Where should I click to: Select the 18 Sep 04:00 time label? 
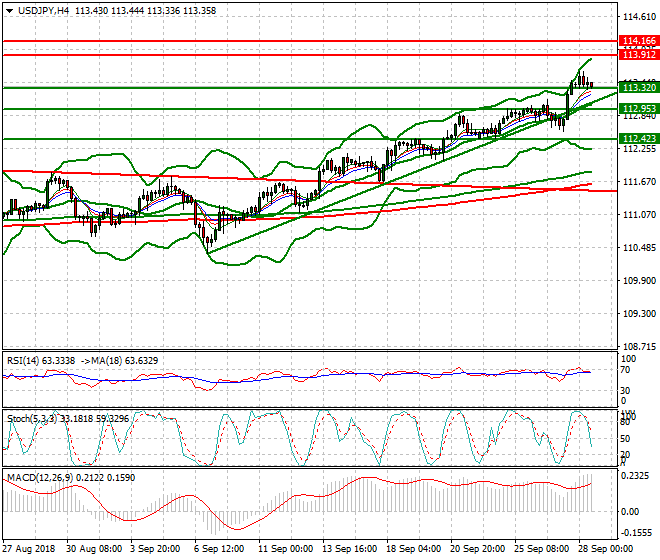pos(413,549)
